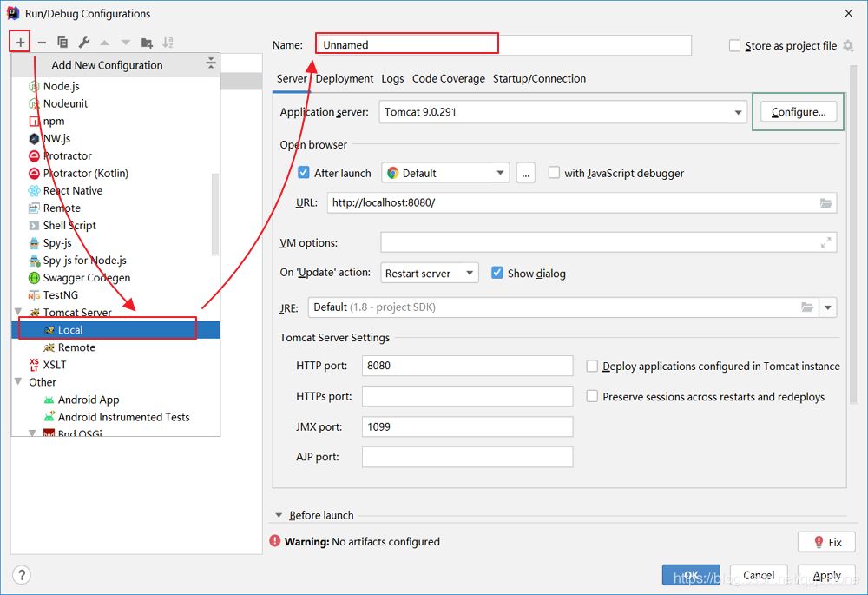Click the Add New Configuration plus icon
The image size is (868, 595).
[21, 42]
